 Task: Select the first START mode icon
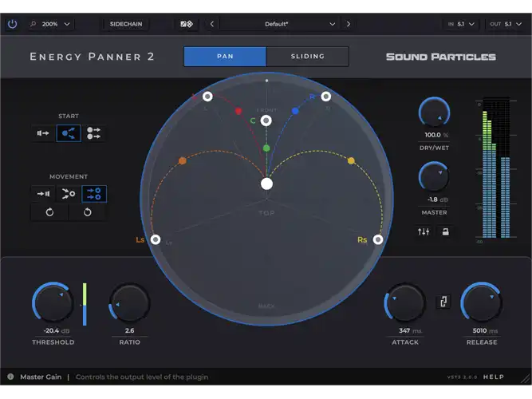pos(43,133)
